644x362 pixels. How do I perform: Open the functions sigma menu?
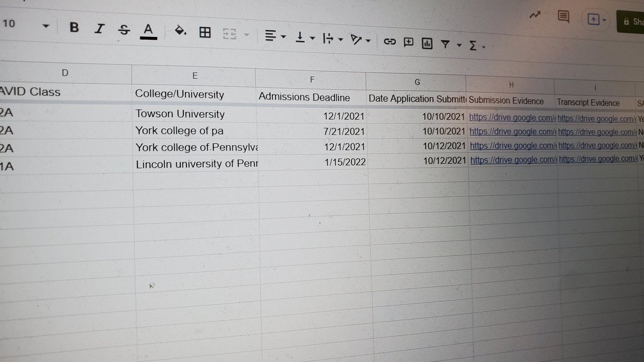pyautogui.click(x=476, y=46)
